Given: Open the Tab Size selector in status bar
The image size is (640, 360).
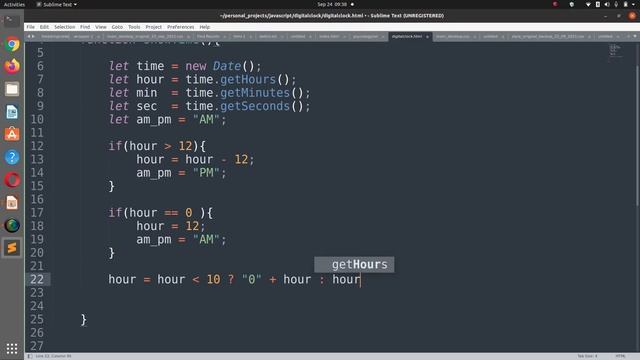Looking at the screenshot, I should coord(587,356).
